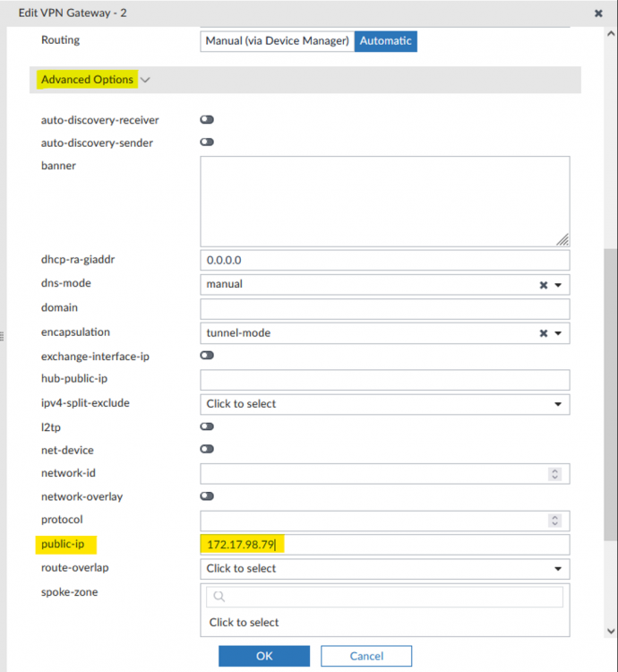Toggle the network-overlay switch
The width and height of the screenshot is (618, 672).
207,496
